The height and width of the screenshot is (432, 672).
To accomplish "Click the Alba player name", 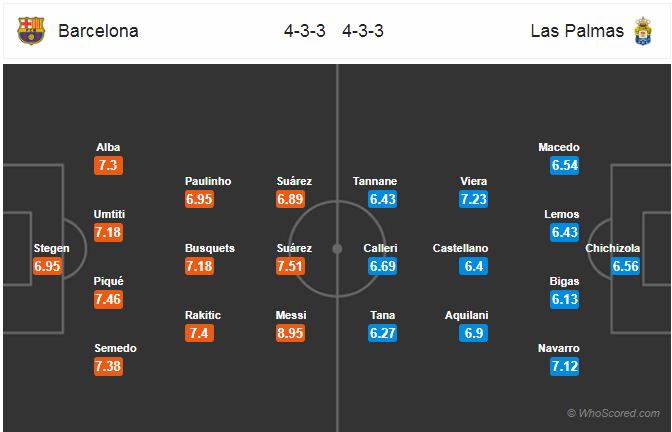I will pos(108,147).
